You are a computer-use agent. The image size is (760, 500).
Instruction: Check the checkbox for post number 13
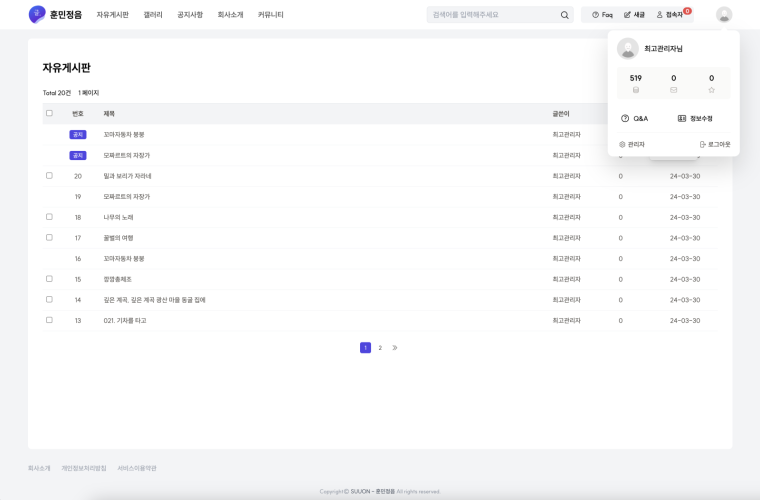tap(49, 320)
